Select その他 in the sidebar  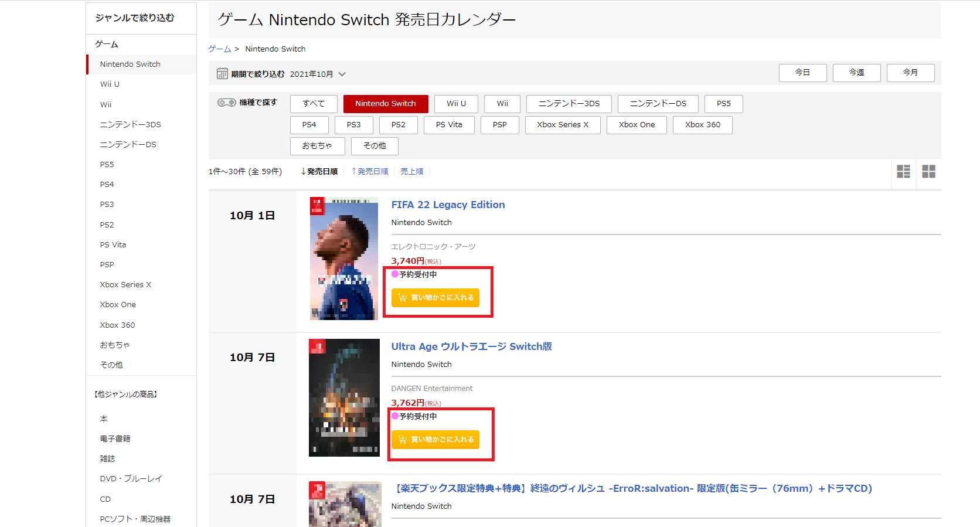coord(111,365)
